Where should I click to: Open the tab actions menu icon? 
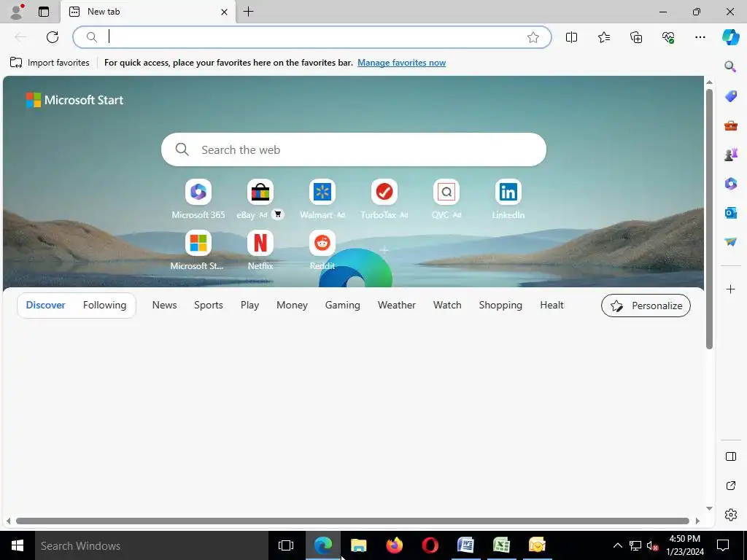point(44,12)
